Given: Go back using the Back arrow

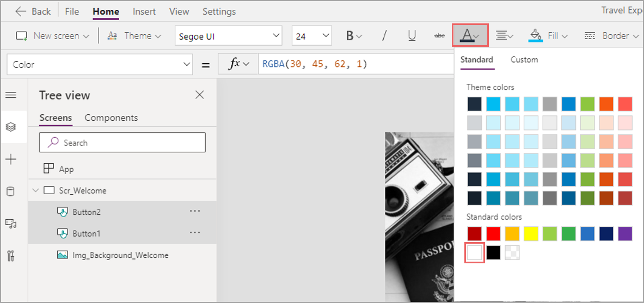Looking at the screenshot, I should point(33,11).
